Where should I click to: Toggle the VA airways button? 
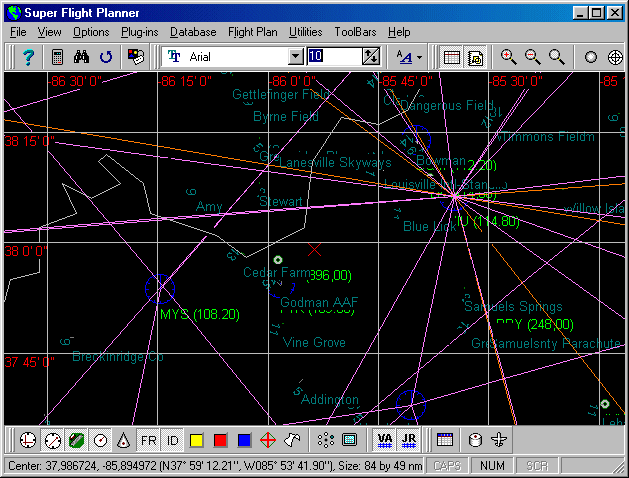tap(385, 440)
